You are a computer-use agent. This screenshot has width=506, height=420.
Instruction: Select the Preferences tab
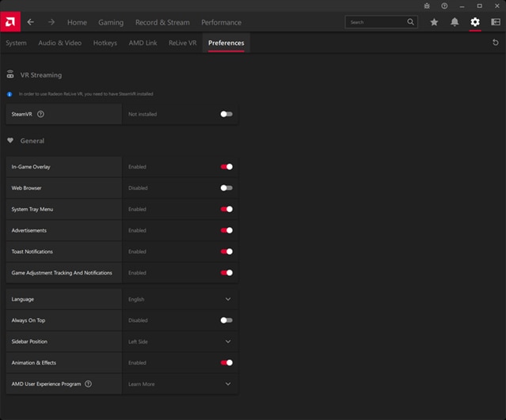[x=226, y=43]
